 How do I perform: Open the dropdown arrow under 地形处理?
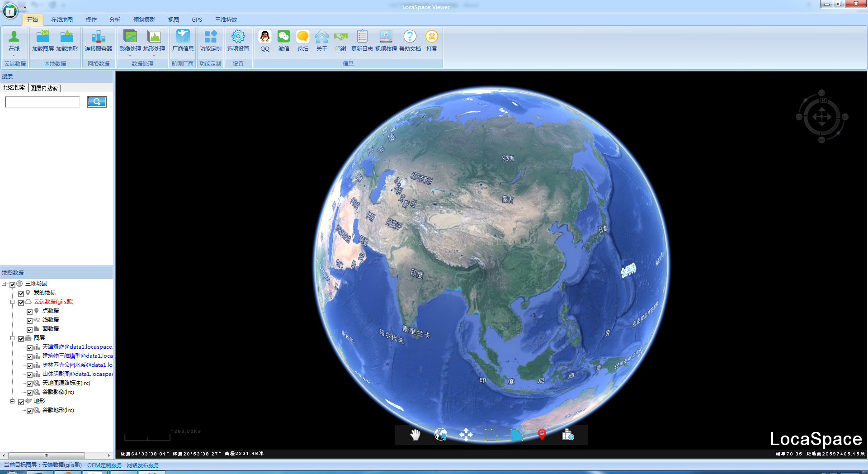point(154,55)
